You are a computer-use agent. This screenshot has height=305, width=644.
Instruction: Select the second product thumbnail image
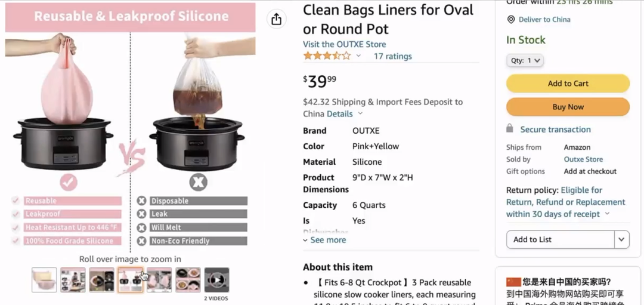coord(73,280)
